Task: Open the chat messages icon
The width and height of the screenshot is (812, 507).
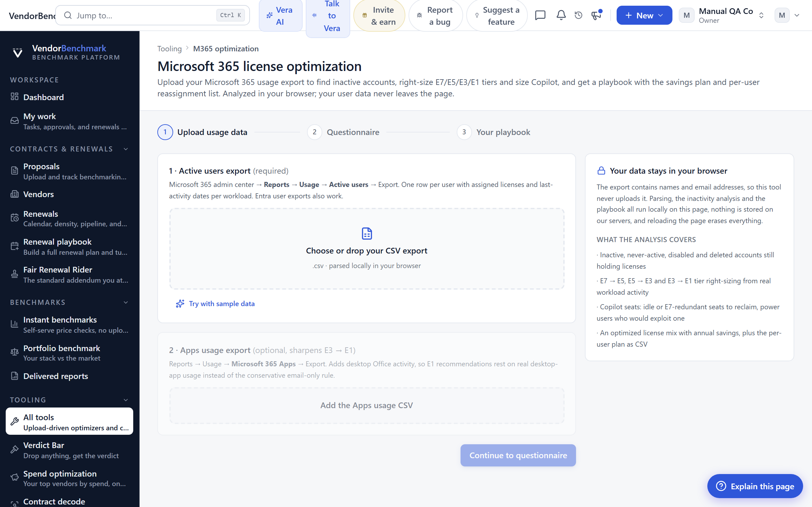Action: pos(540,16)
